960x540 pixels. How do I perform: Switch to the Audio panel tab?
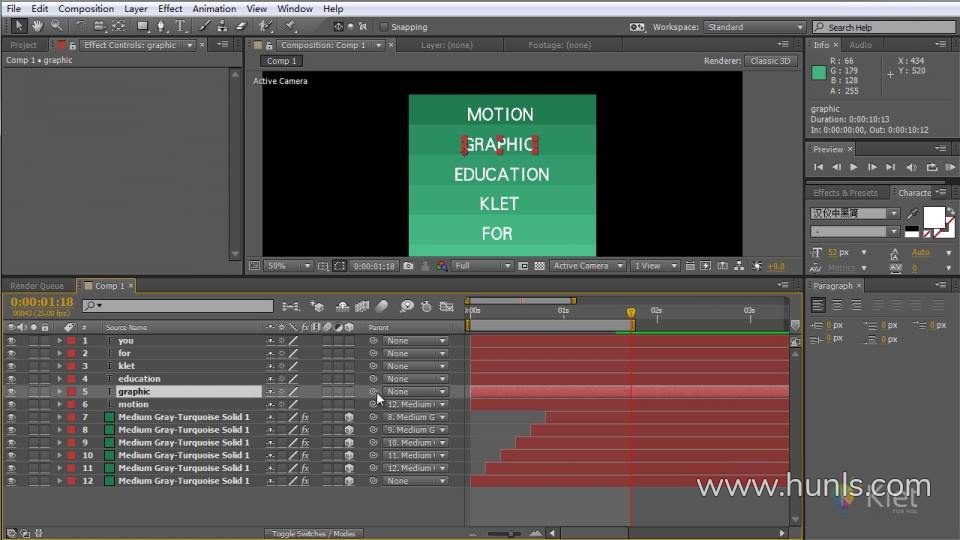tap(860, 45)
